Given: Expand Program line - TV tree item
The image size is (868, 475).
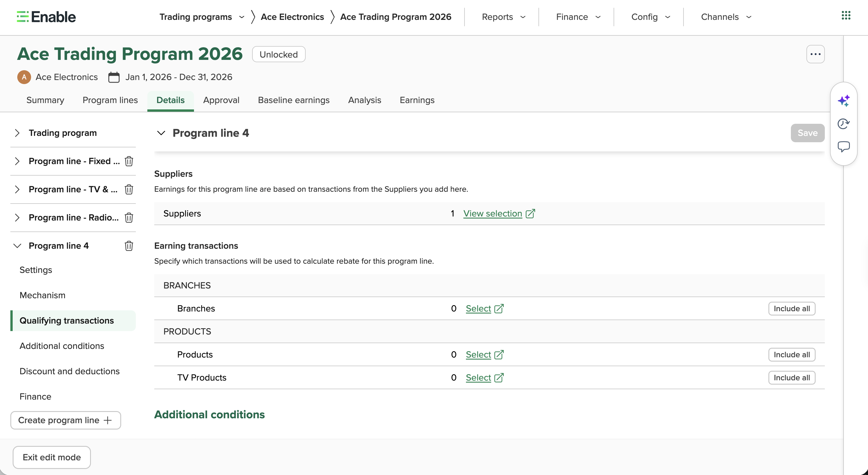Looking at the screenshot, I should tap(17, 189).
